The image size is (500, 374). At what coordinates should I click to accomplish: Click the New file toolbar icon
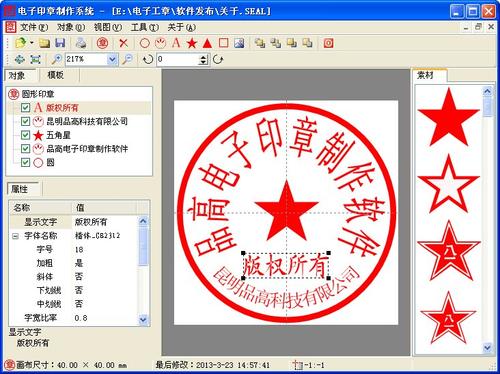tap(21, 43)
